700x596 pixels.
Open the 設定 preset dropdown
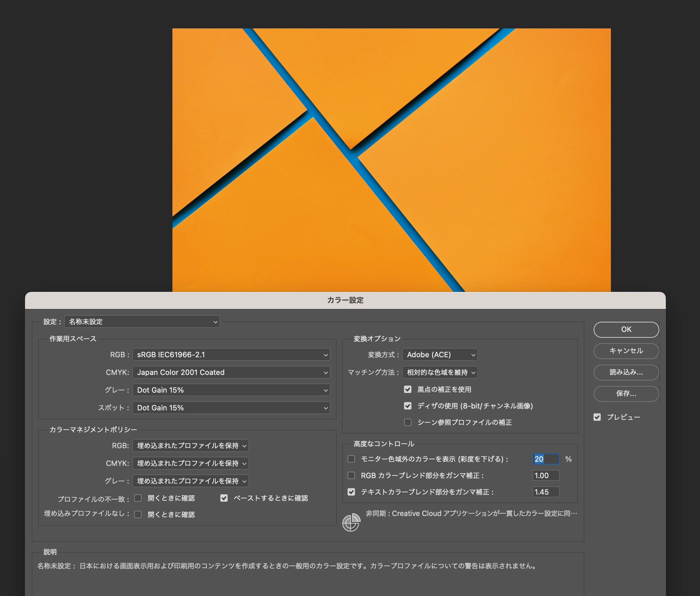[142, 322]
